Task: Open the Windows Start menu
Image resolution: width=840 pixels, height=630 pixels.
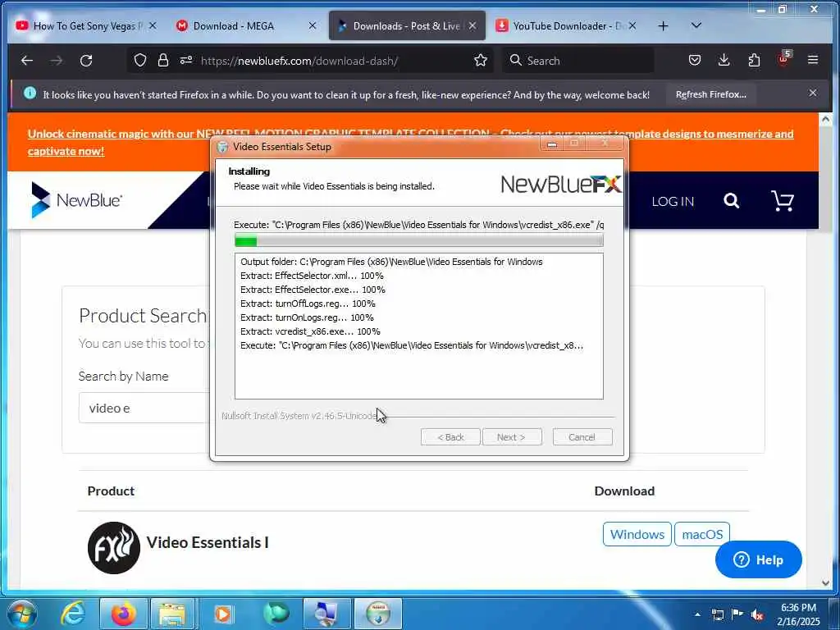Action: point(21,614)
